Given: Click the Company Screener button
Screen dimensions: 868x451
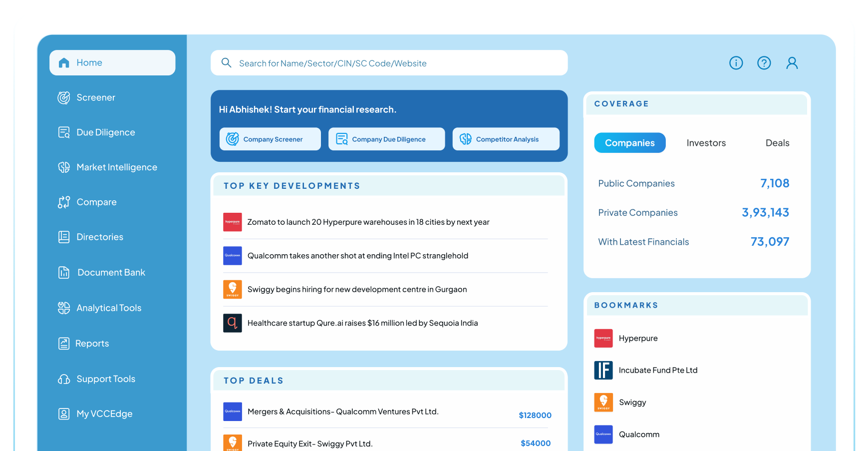Looking at the screenshot, I should (x=270, y=139).
